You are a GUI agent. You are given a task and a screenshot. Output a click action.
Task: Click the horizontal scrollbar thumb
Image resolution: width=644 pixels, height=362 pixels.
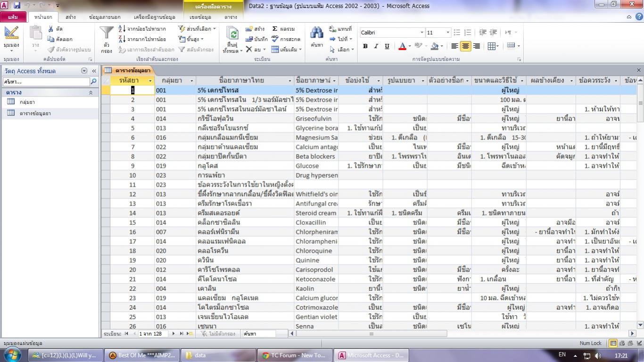(x=372, y=334)
